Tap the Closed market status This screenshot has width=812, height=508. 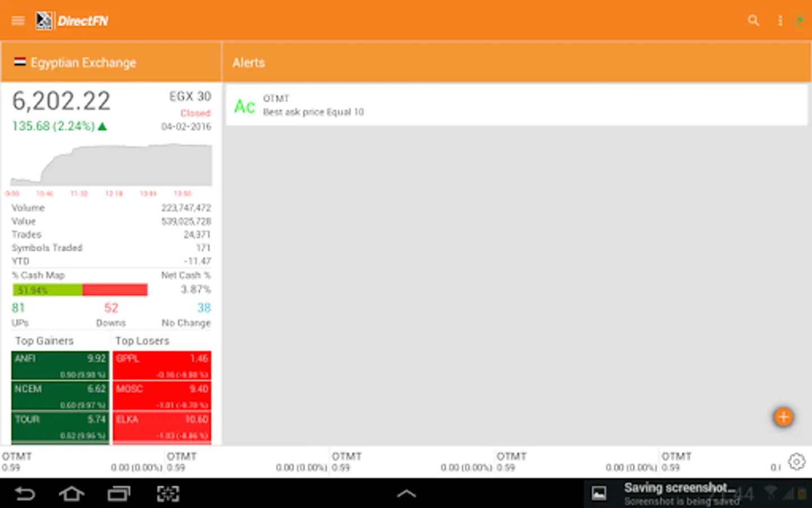tap(196, 113)
